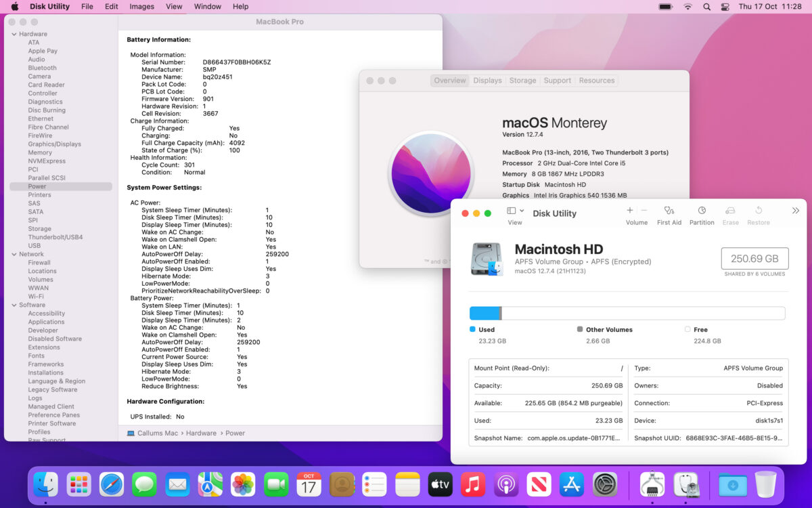Image resolution: width=812 pixels, height=508 pixels.
Task: Open Podcasts from the Dock
Action: pyautogui.click(x=506, y=484)
